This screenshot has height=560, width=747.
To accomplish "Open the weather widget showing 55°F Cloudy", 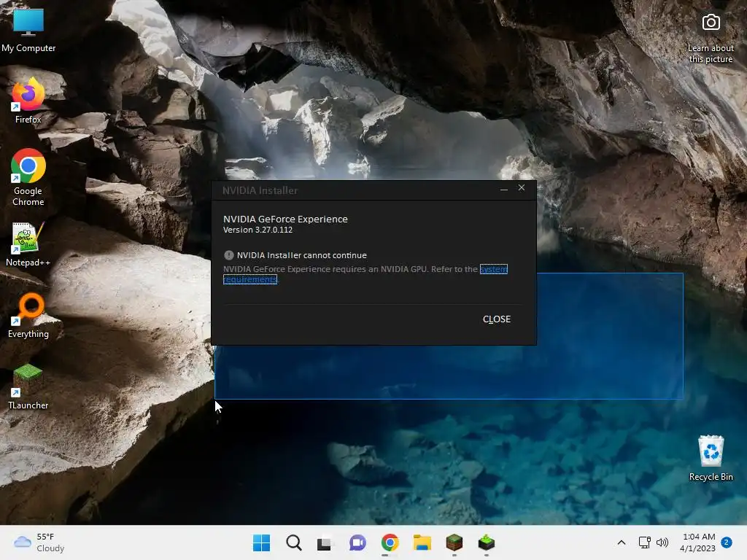I will coord(39,542).
